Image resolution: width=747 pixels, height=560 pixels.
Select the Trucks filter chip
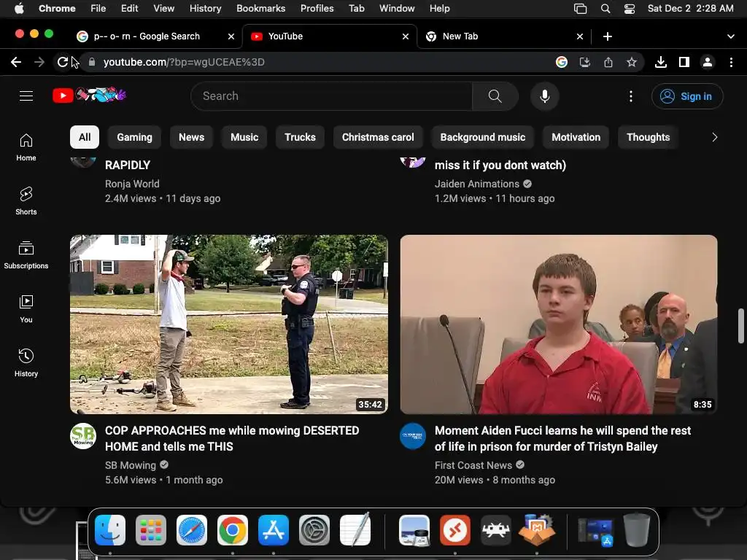point(300,137)
